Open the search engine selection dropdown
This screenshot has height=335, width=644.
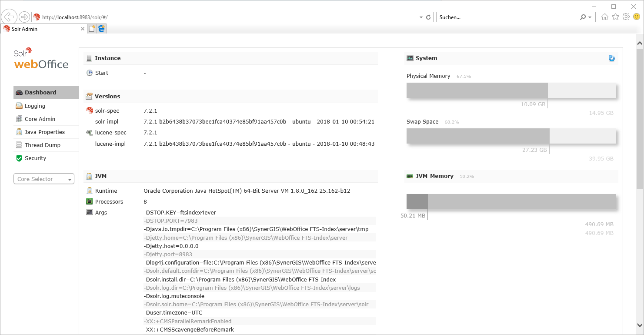(589, 17)
